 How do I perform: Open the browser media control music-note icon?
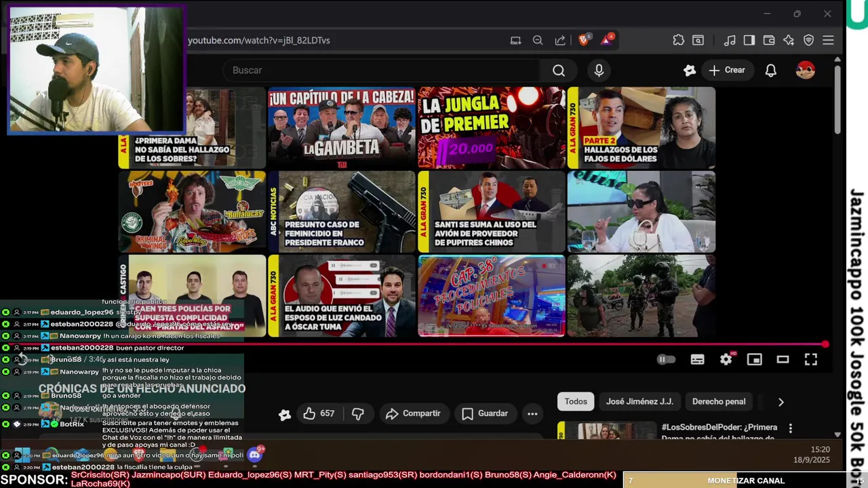point(730,40)
